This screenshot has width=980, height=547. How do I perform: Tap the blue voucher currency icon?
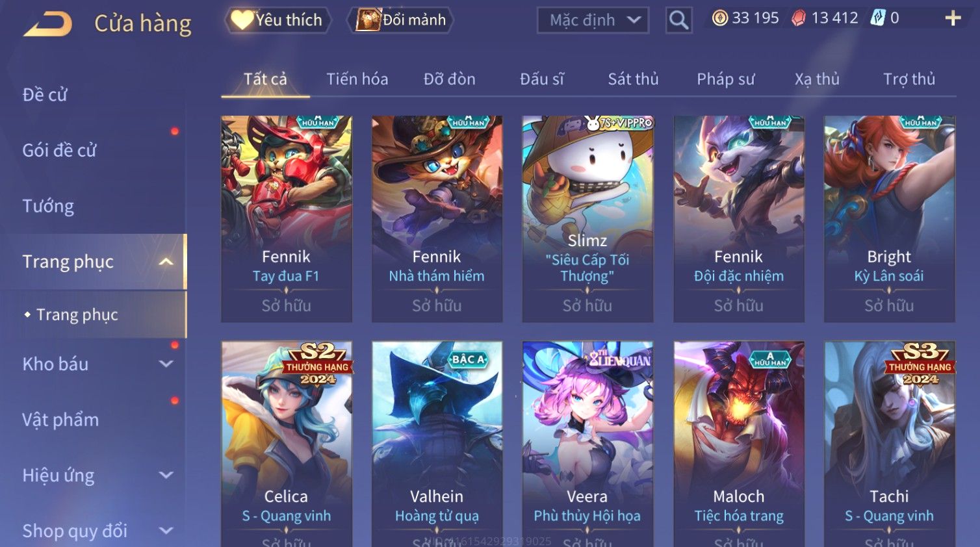[877, 18]
